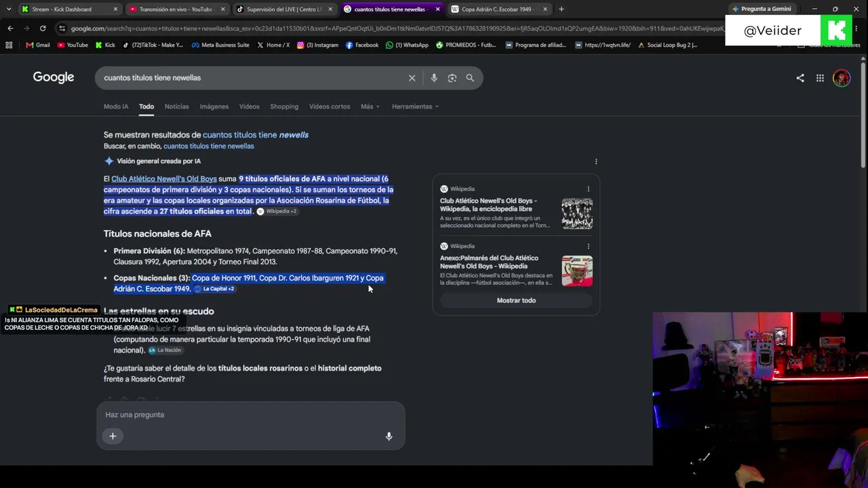The height and width of the screenshot is (488, 868).
Task: Close the Copa Adrián C. Escobar tab
Action: point(545,9)
